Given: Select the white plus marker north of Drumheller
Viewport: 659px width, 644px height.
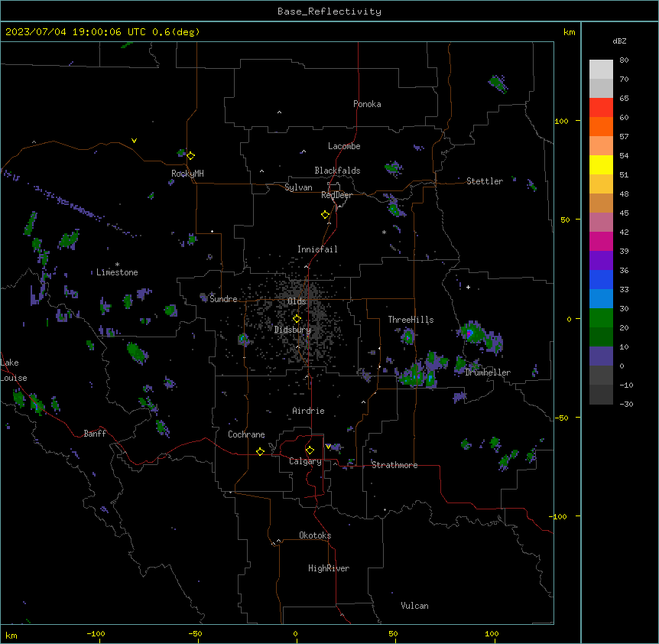Looking at the screenshot, I should pyautogui.click(x=468, y=287).
